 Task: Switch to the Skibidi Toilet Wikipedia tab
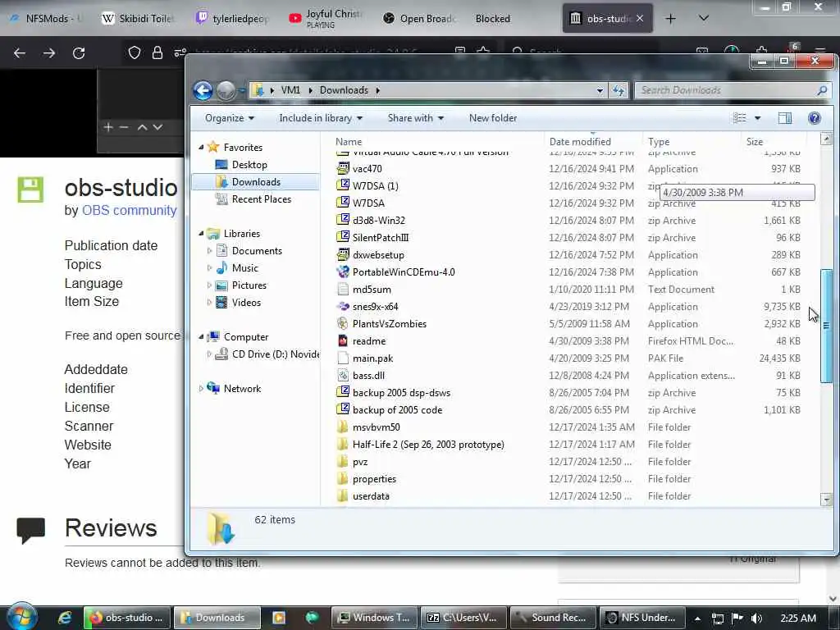138,19
